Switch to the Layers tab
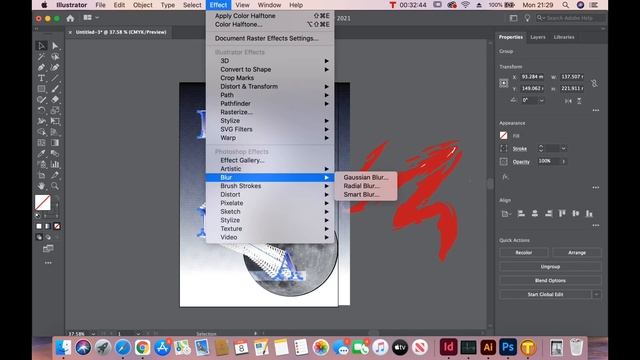This screenshot has height=360, width=640. tap(538, 37)
